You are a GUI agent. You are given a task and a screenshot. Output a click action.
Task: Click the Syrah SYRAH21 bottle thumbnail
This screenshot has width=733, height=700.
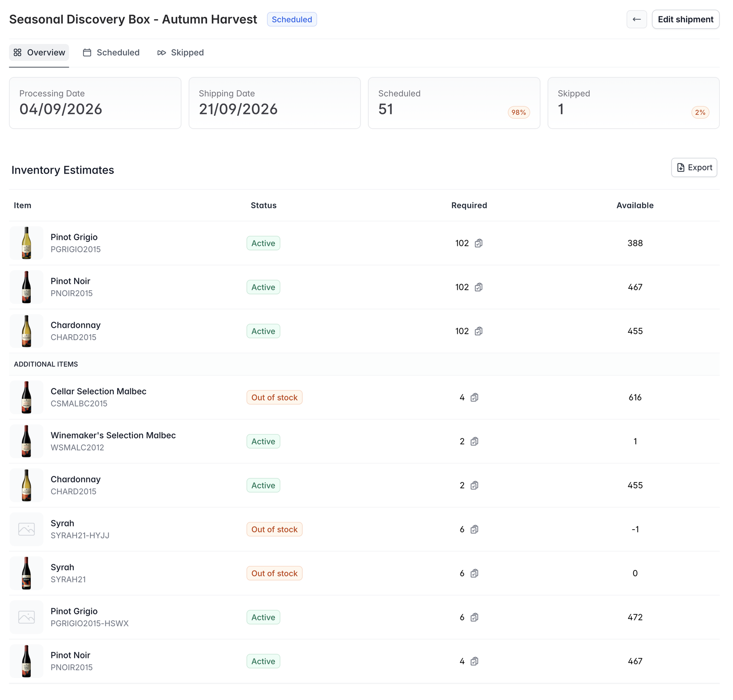[x=27, y=573]
